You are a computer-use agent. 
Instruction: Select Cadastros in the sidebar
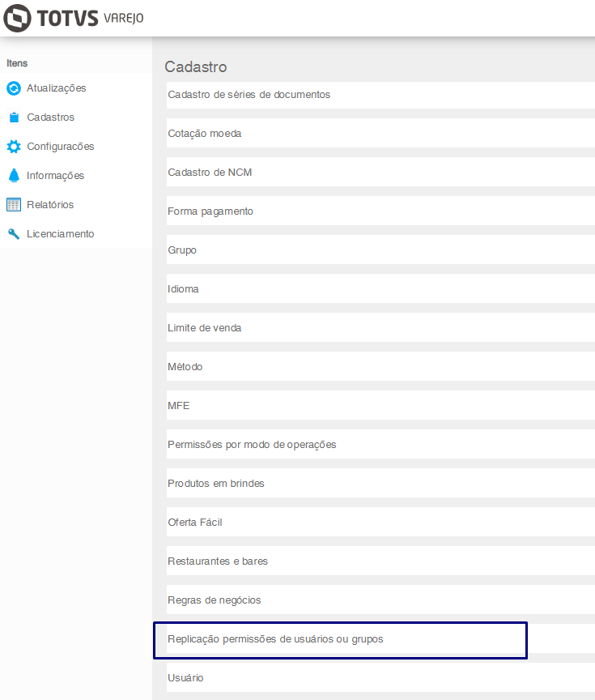50,117
